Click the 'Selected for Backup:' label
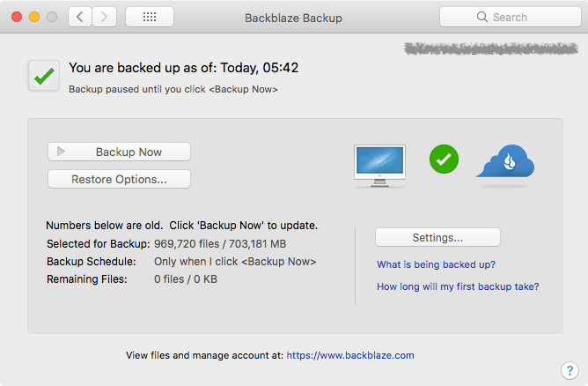The image size is (588, 386). 99,244
